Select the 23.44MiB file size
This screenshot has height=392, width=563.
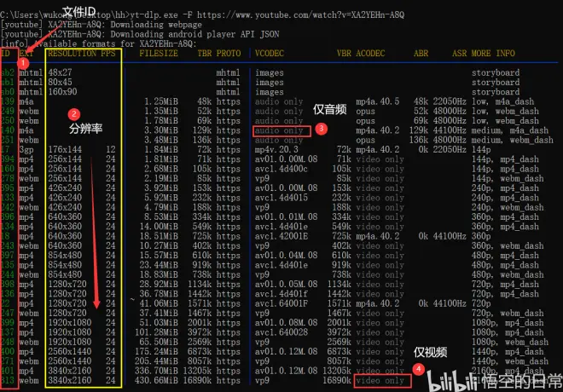[159, 265]
